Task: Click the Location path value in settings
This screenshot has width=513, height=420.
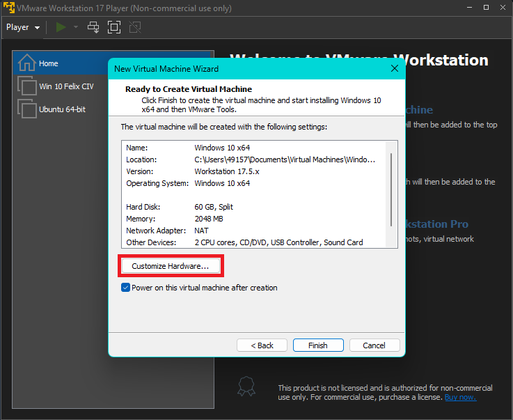Action: [x=285, y=160]
